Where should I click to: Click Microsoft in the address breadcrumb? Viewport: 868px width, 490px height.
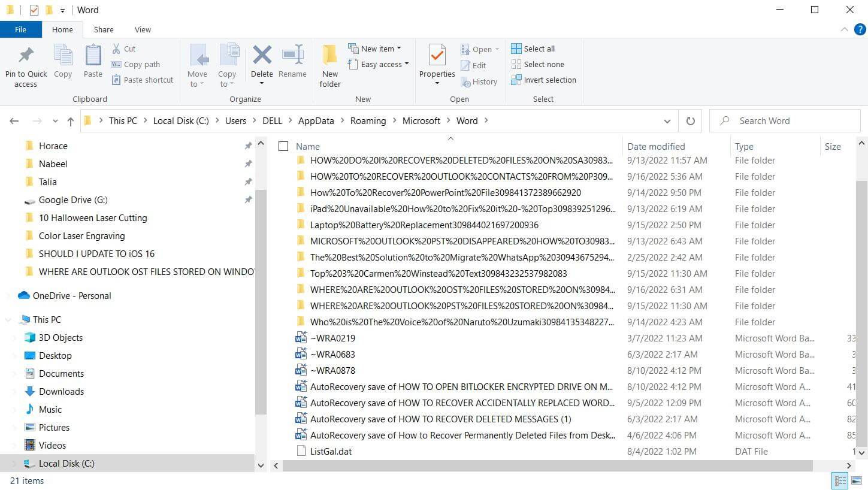click(421, 120)
